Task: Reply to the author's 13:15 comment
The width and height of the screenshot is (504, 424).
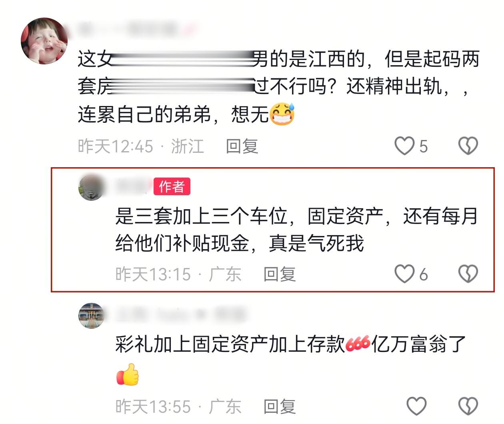Action: [280, 274]
